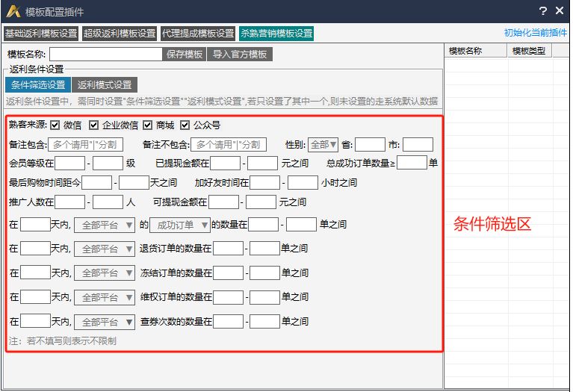
Task: Focus the 备注不包含 input field
Action: point(229,145)
